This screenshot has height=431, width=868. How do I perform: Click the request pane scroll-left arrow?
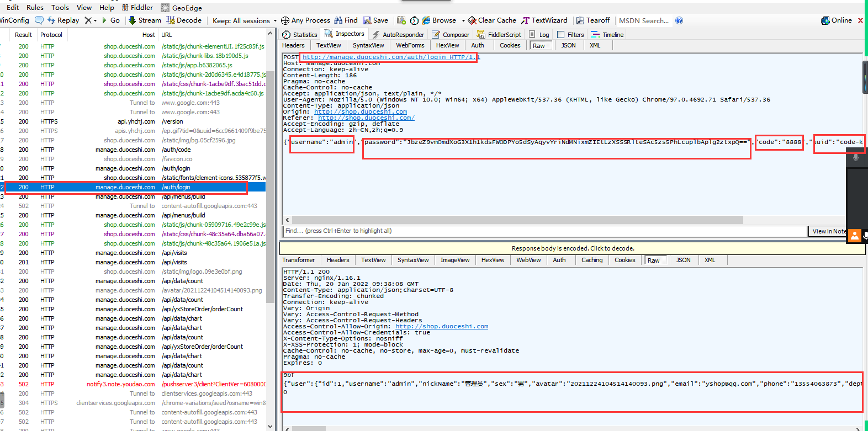point(287,220)
